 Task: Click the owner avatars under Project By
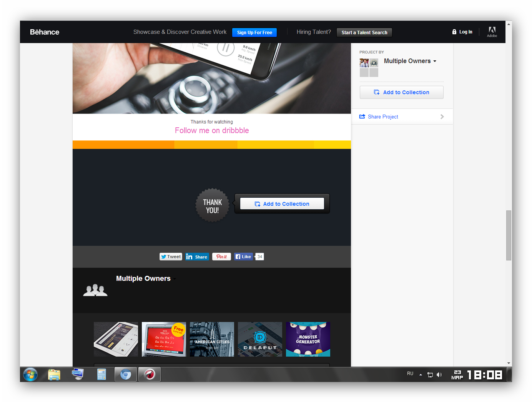pos(369,68)
